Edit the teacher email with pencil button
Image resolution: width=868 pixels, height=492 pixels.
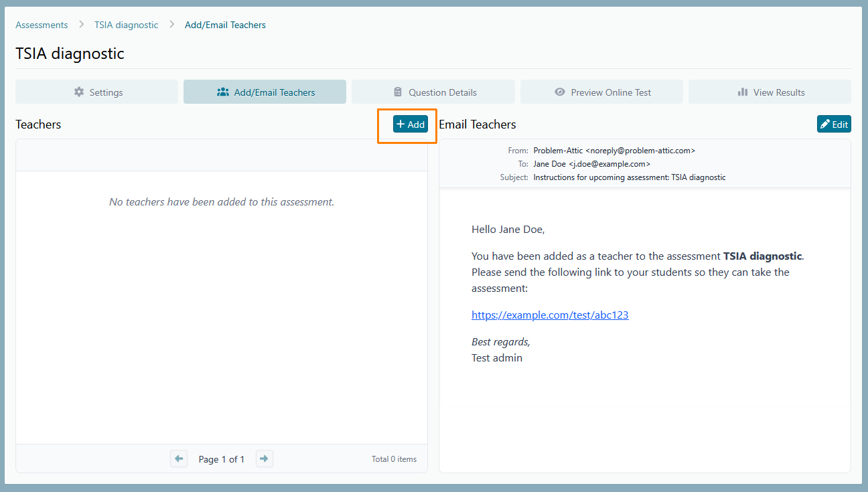click(x=833, y=124)
